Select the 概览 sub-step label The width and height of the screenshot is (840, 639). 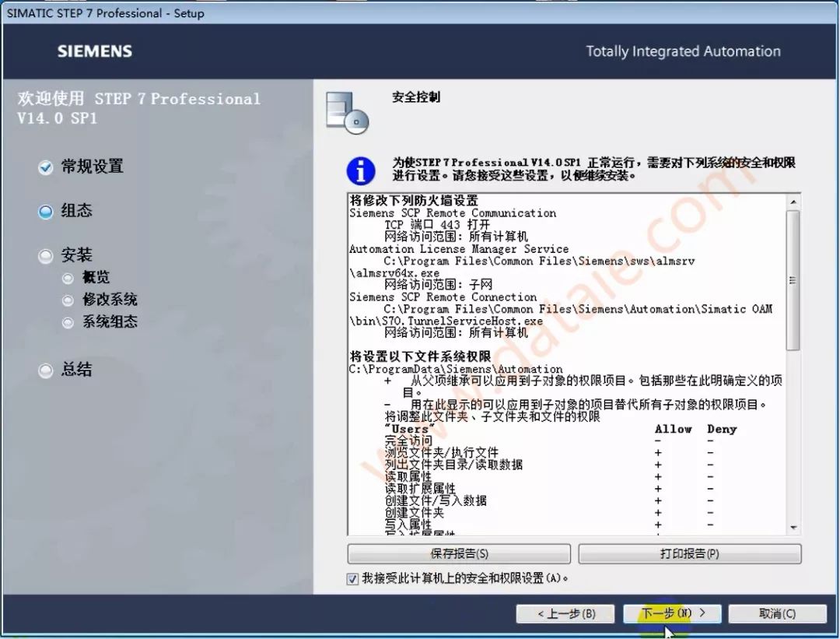coord(96,277)
